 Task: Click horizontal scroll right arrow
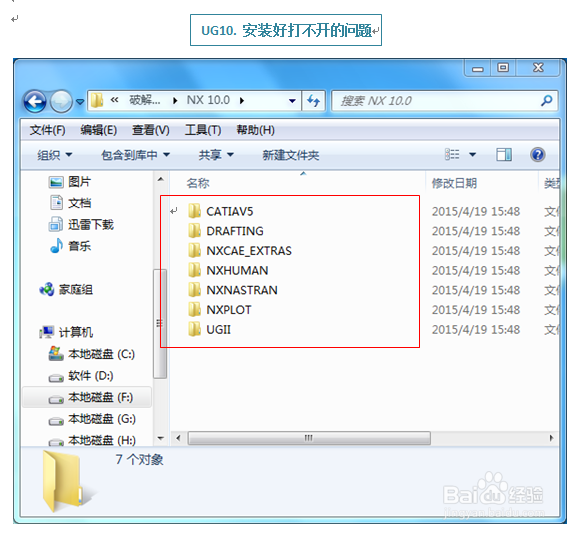[551, 438]
